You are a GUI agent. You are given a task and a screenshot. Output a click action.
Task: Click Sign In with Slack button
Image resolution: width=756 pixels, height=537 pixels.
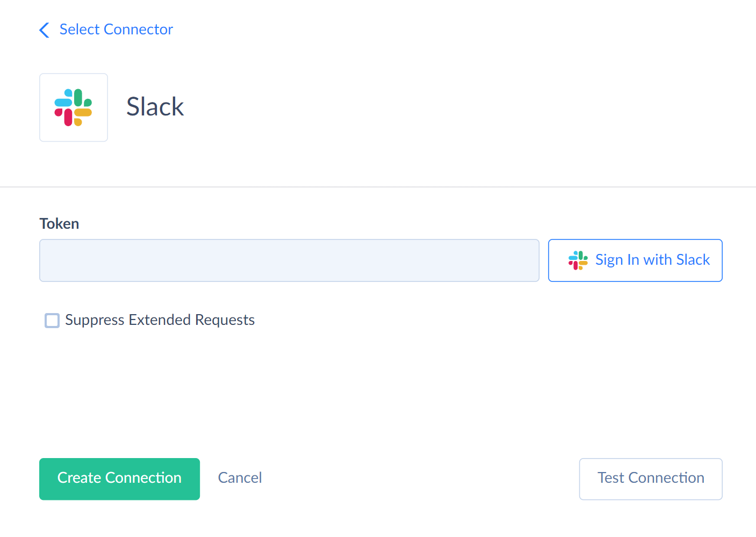pyautogui.click(x=635, y=260)
